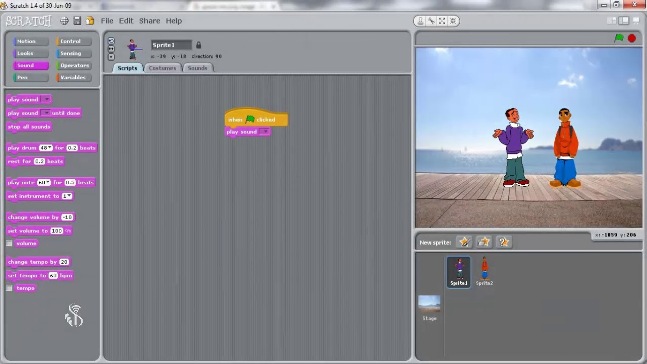The image size is (647, 364).
Task: Enable the volume reporter checkbox
Action: coord(9,243)
